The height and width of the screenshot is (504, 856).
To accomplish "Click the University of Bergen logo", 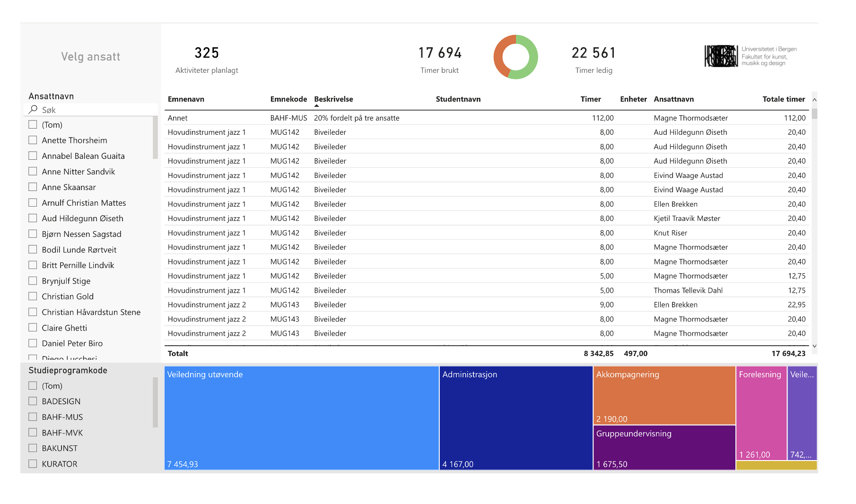I will [750, 56].
